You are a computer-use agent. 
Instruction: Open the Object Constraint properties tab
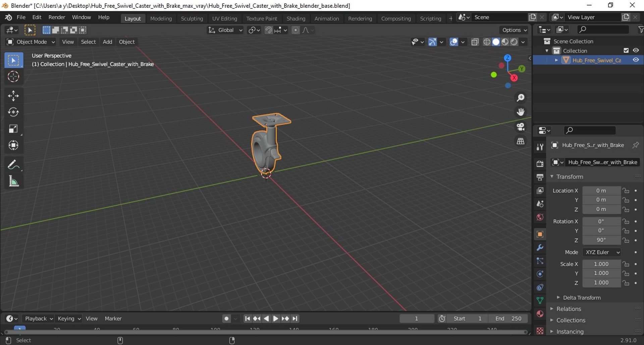coord(540,287)
